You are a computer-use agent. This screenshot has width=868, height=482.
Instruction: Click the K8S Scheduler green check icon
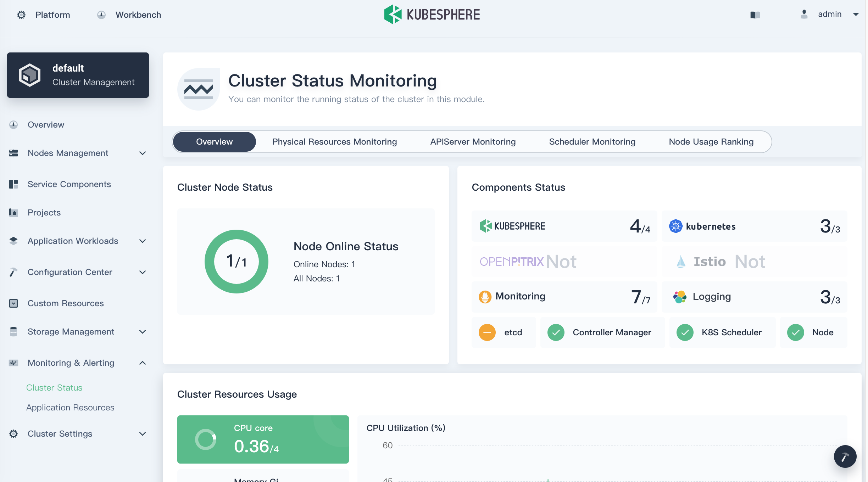[x=685, y=332]
